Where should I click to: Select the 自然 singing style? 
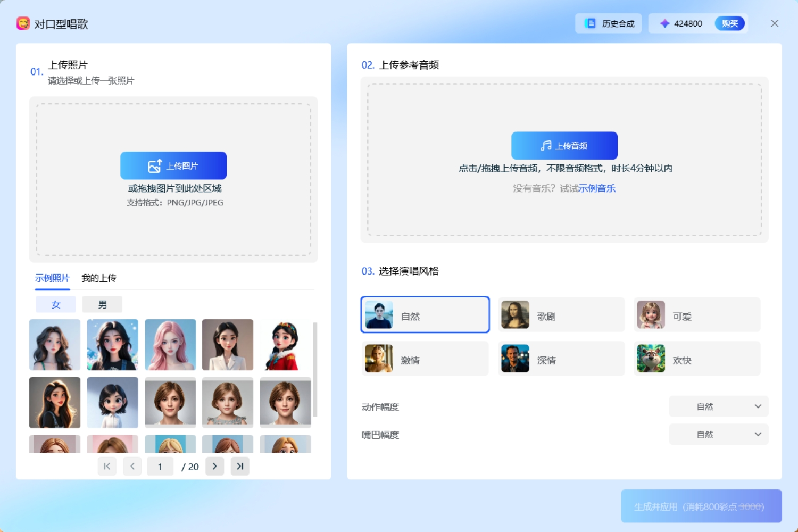[x=425, y=315]
